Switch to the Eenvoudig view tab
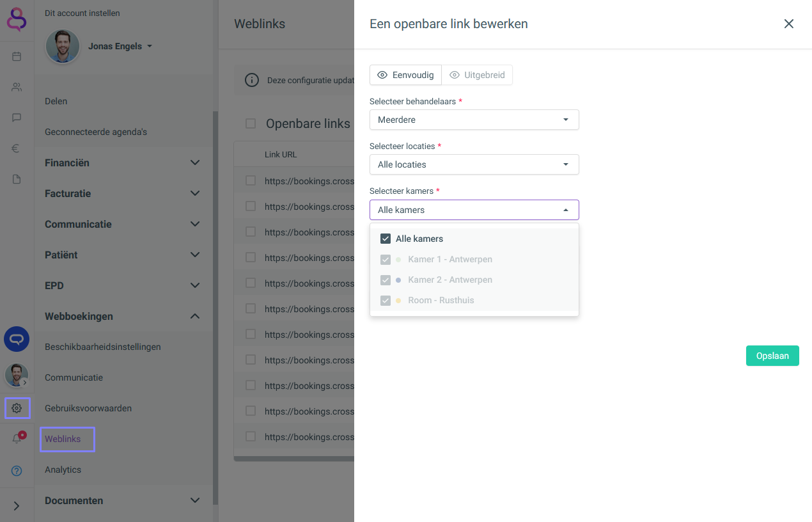Viewport: 812px width, 522px height. 405,75
